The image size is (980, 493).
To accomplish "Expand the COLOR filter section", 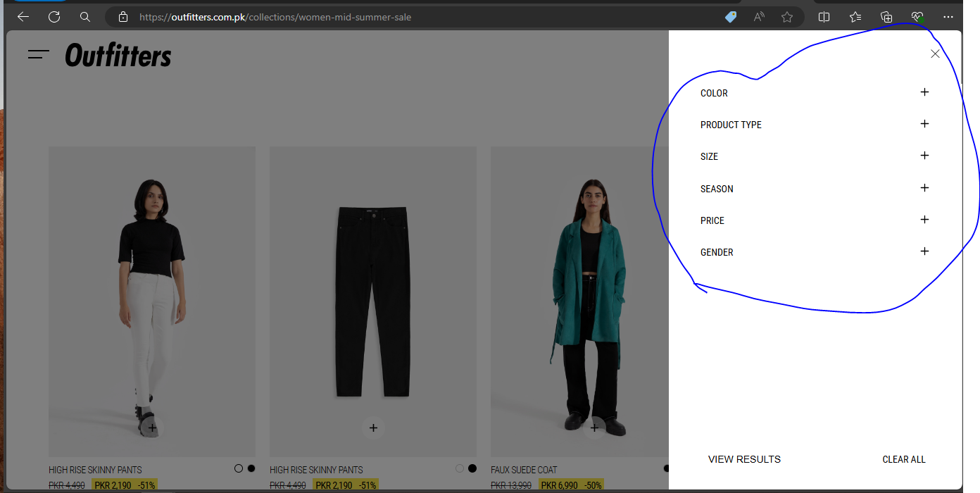I will (924, 92).
